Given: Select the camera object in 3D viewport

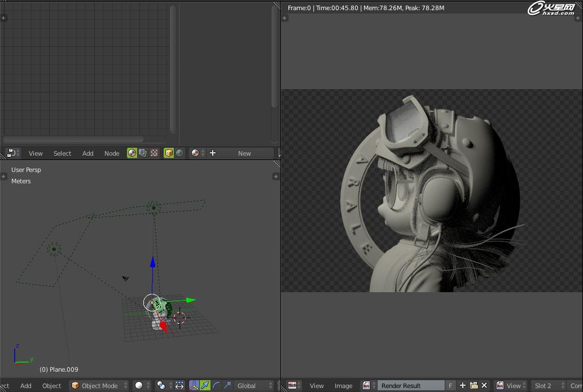Looking at the screenshot, I should (125, 278).
